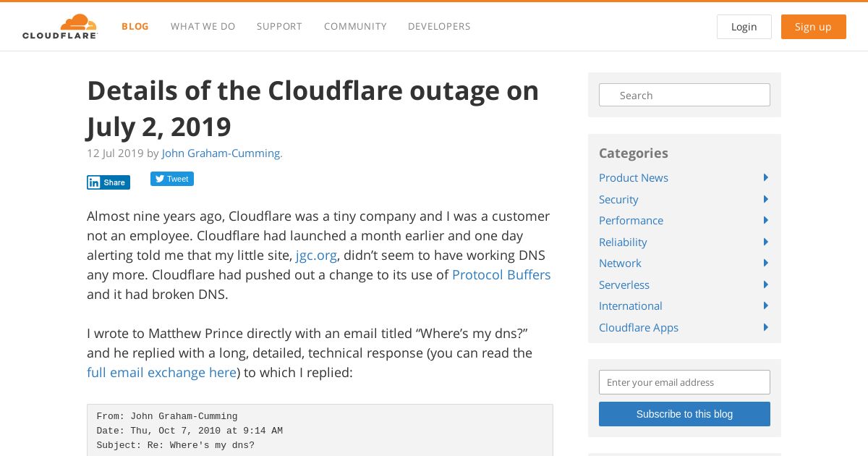Open the WHAT WE DO menu
The height and width of the screenshot is (456, 868).
tap(203, 27)
